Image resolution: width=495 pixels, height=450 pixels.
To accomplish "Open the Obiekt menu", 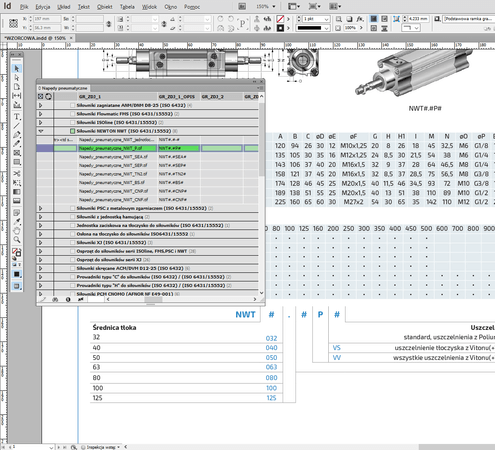I will tap(104, 7).
